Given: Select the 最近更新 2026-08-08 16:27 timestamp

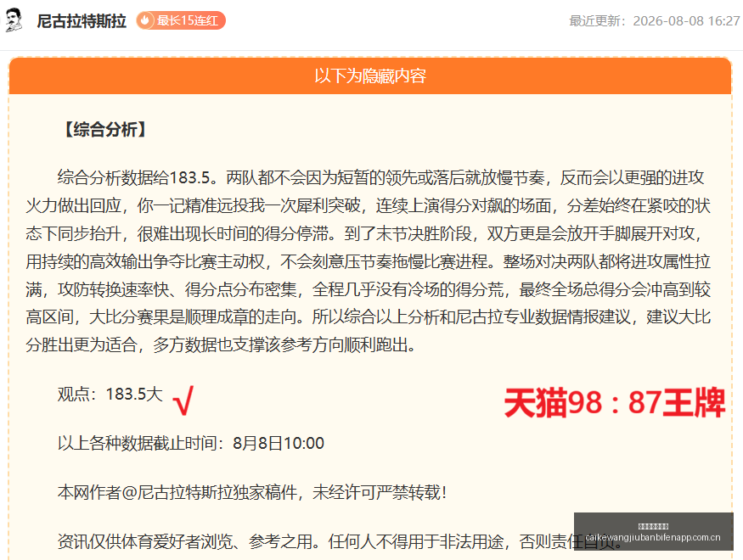Looking at the screenshot, I should tap(655, 21).
